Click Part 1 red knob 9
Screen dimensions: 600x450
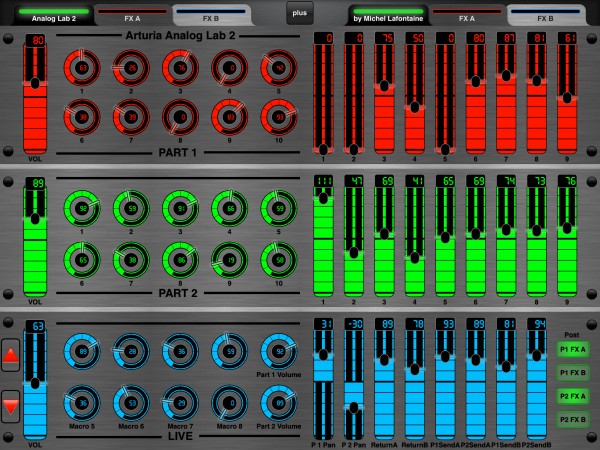click(229, 117)
